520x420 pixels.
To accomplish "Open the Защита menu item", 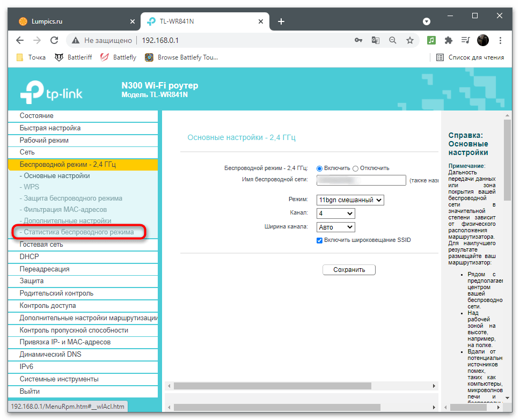I will tap(83, 281).
